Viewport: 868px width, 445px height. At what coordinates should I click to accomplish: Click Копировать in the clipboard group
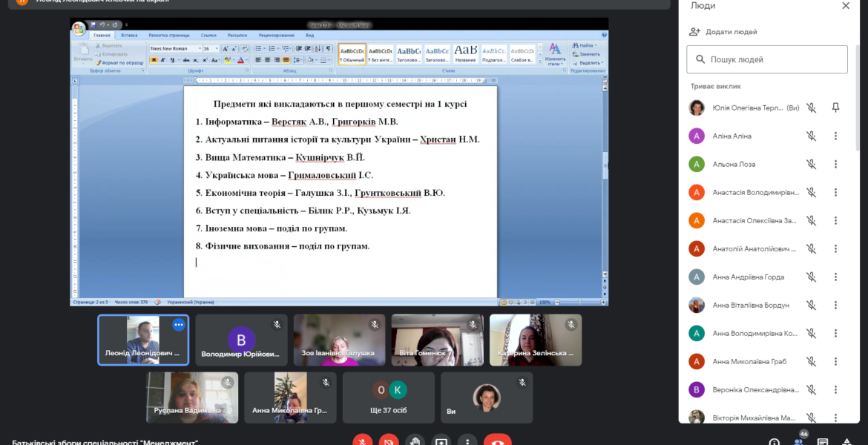tap(111, 54)
